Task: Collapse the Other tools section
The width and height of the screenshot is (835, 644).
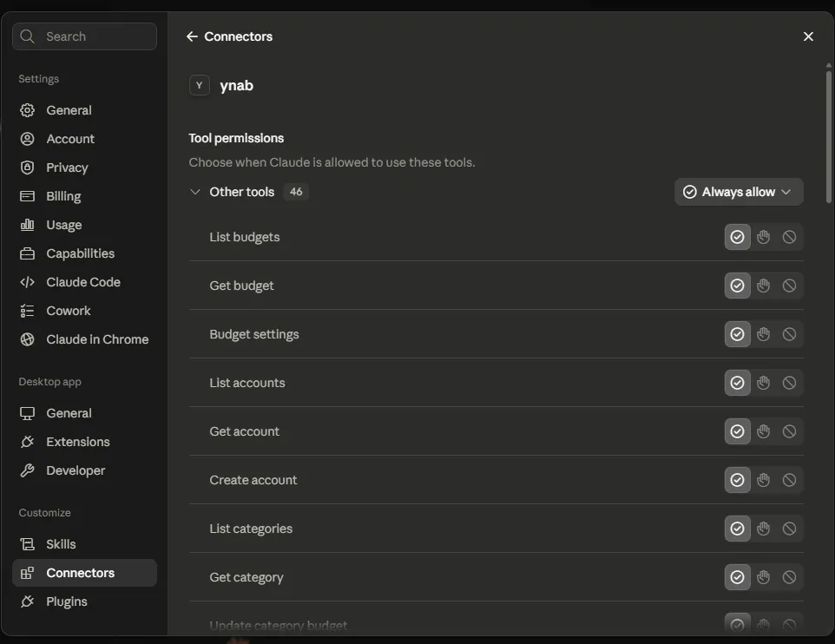Action: [x=195, y=192]
